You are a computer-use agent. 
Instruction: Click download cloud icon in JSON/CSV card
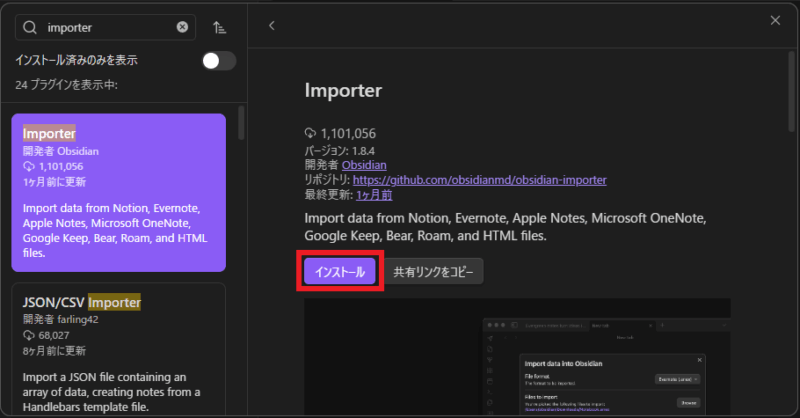coord(29,335)
